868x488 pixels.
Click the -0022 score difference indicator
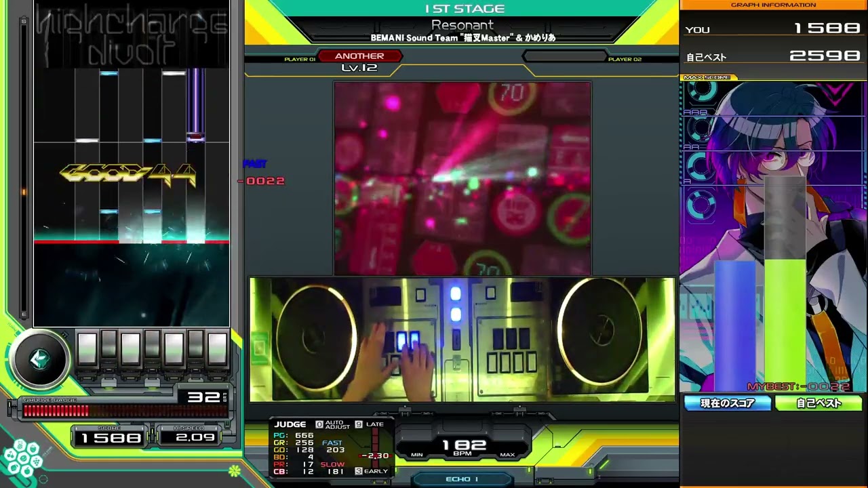pos(262,181)
